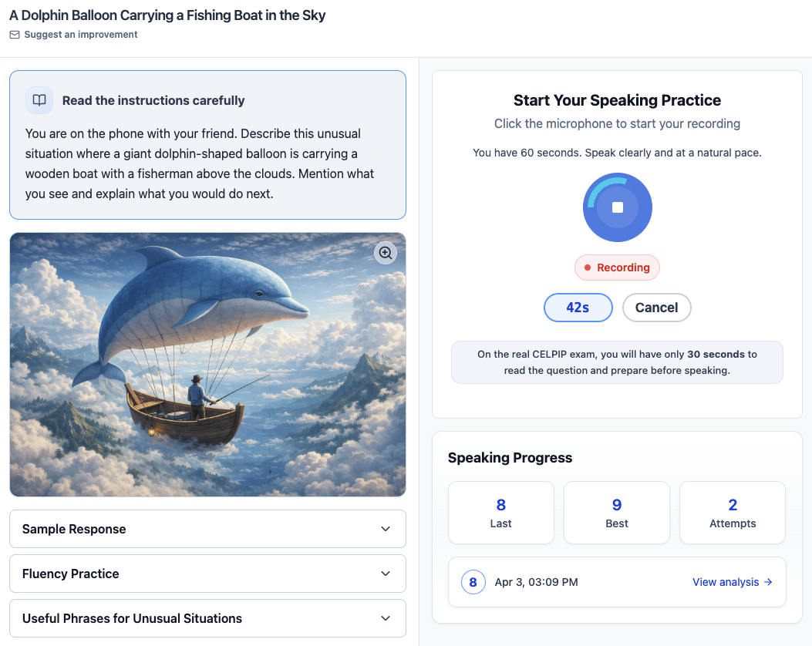Screen dimensions: 812x646
Task: Click the 42s countdown timer button
Action: tap(578, 308)
